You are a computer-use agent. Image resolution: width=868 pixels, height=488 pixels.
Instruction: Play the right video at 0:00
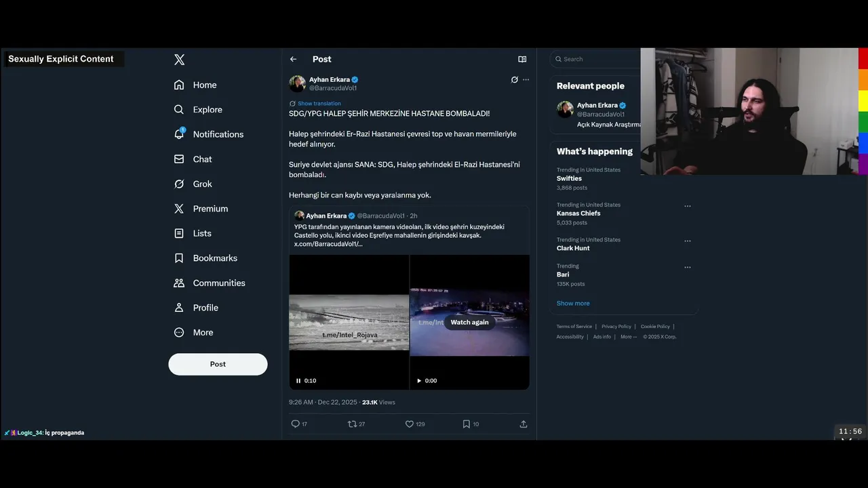(x=419, y=381)
